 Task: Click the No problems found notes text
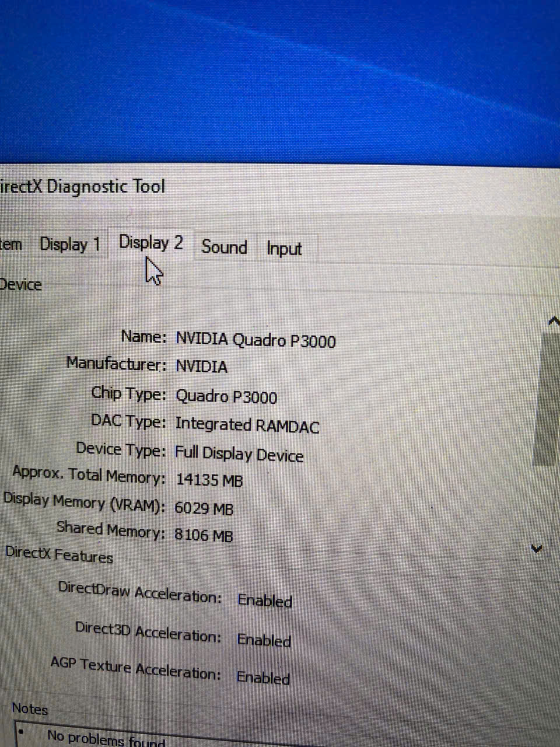[x=105, y=738]
